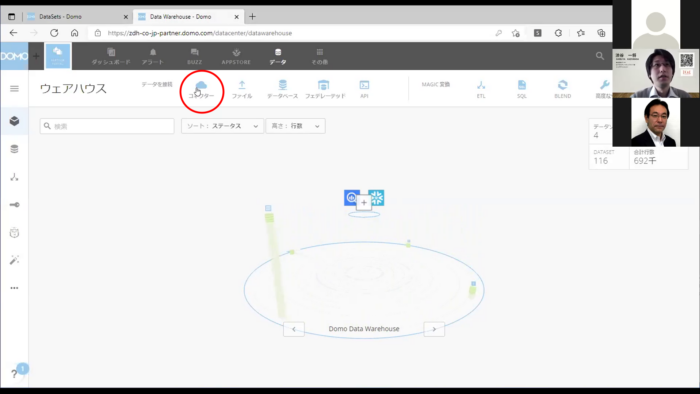The width and height of the screenshot is (700, 394).
Task: Select the Blend icon
Action: click(x=562, y=85)
